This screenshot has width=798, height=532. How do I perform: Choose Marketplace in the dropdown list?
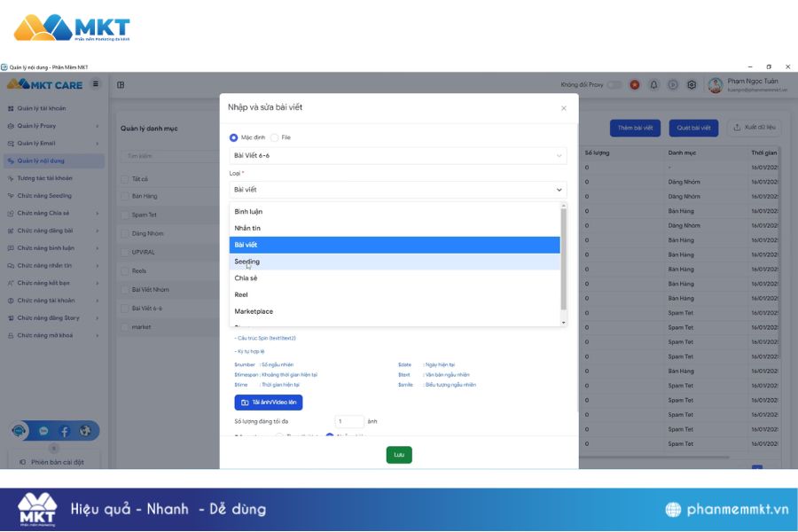tap(254, 311)
